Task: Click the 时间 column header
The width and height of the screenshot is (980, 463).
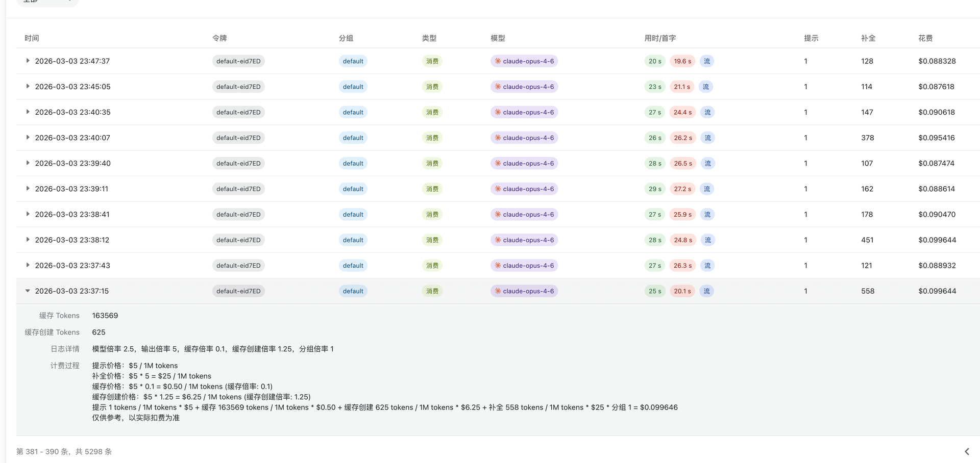Action: pos(32,38)
